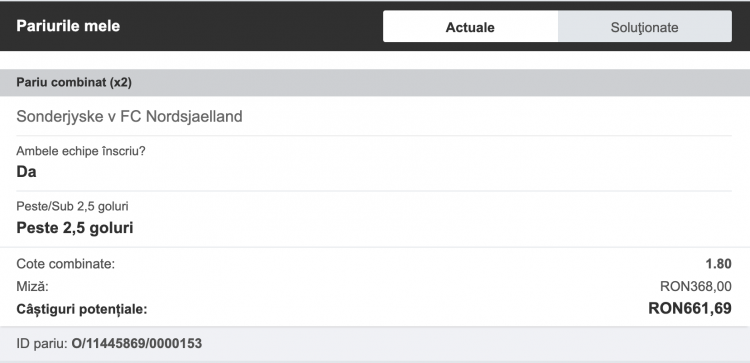Click the stake amount RON368,00

pyautogui.click(x=696, y=286)
